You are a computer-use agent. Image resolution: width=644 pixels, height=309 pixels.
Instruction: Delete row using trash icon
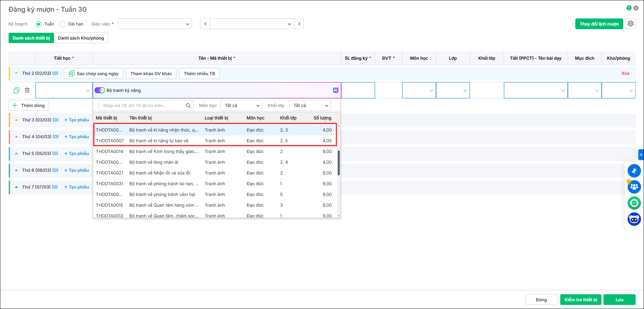click(27, 90)
